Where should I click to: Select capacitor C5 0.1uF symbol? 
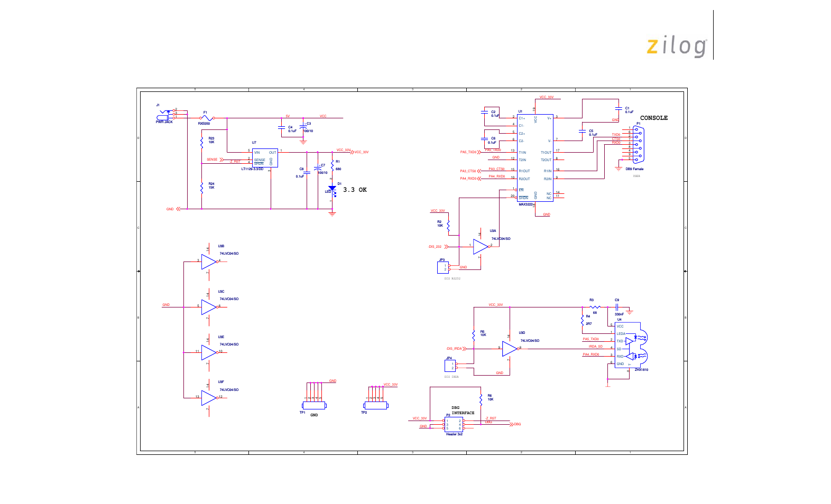point(583,130)
